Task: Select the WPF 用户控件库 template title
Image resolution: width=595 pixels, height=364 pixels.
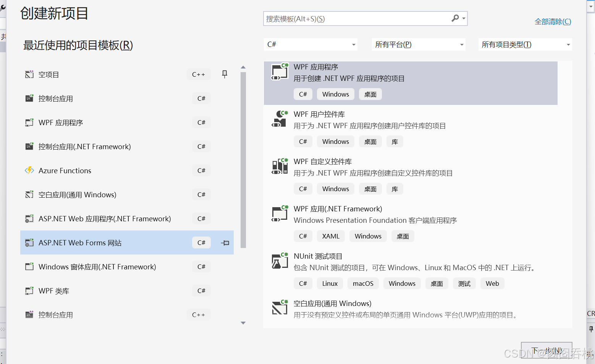Action: point(319,114)
